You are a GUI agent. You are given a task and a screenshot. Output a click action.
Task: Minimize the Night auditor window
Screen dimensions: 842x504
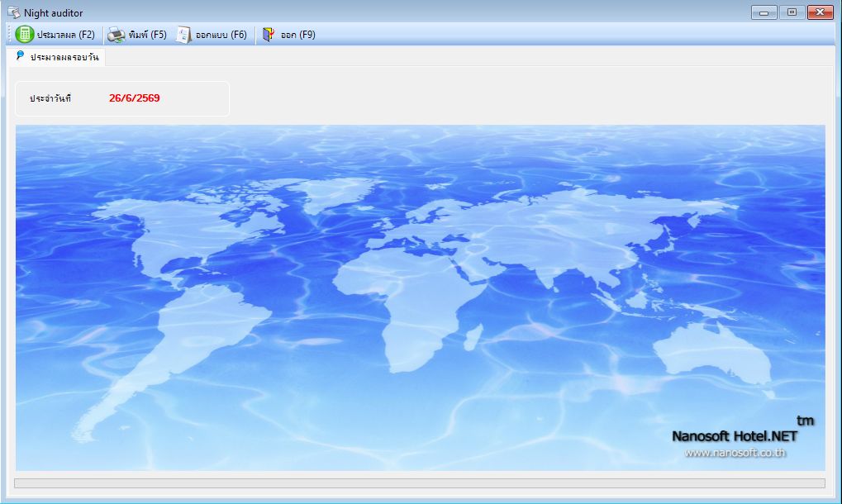pos(764,12)
